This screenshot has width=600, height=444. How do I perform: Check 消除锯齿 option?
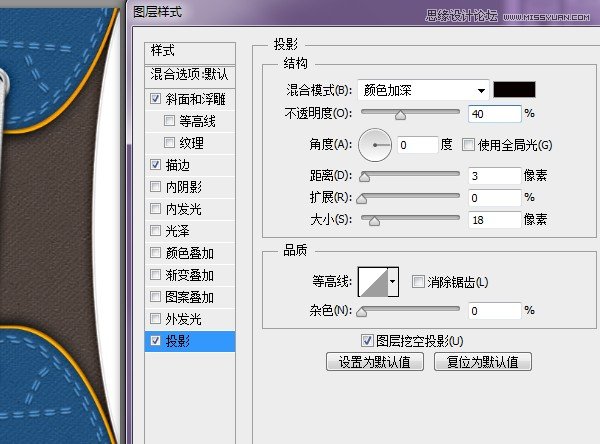418,282
